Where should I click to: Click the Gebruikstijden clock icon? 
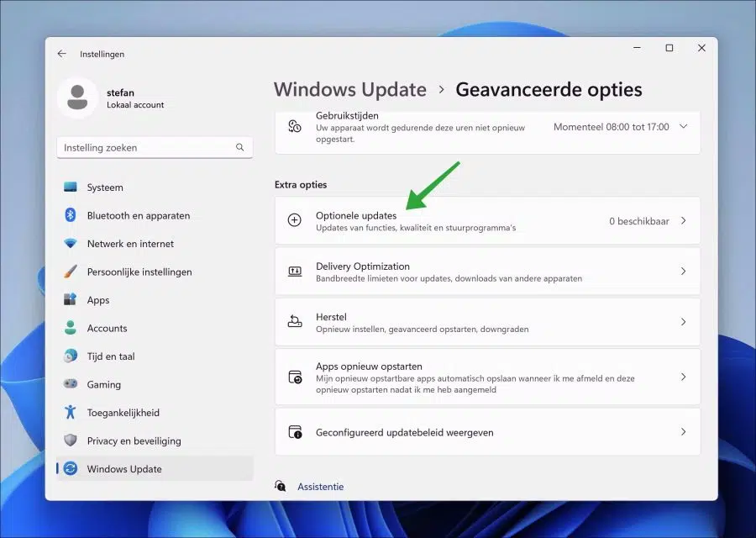[295, 127]
